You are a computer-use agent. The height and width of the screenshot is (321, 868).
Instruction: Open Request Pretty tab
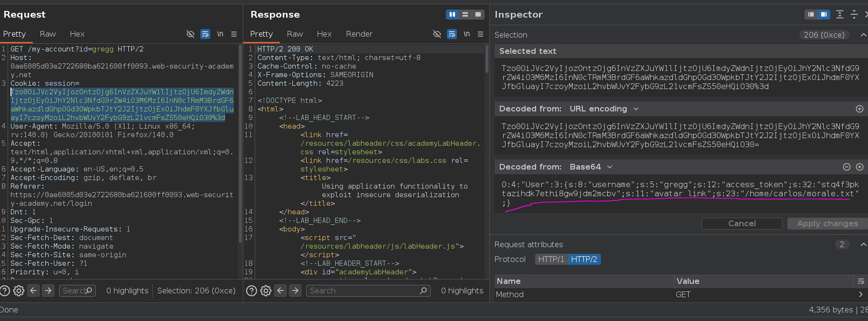[x=14, y=34]
